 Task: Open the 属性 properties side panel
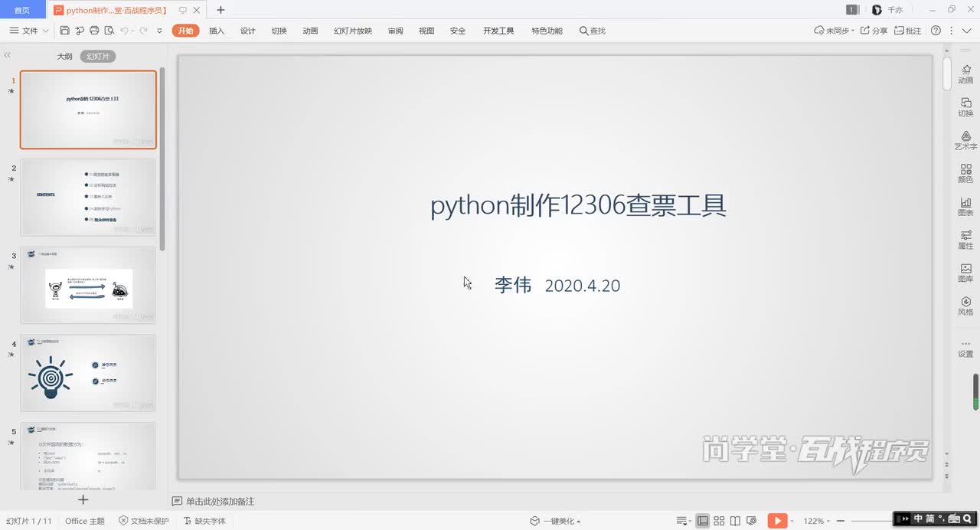click(x=965, y=240)
